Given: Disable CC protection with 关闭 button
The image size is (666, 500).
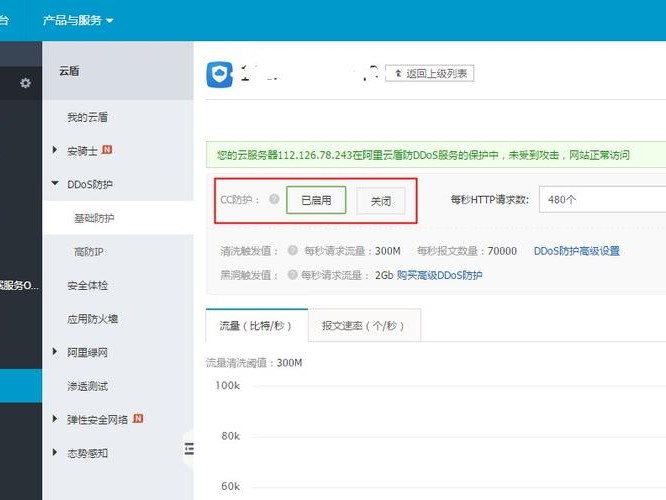Looking at the screenshot, I should point(381,201).
